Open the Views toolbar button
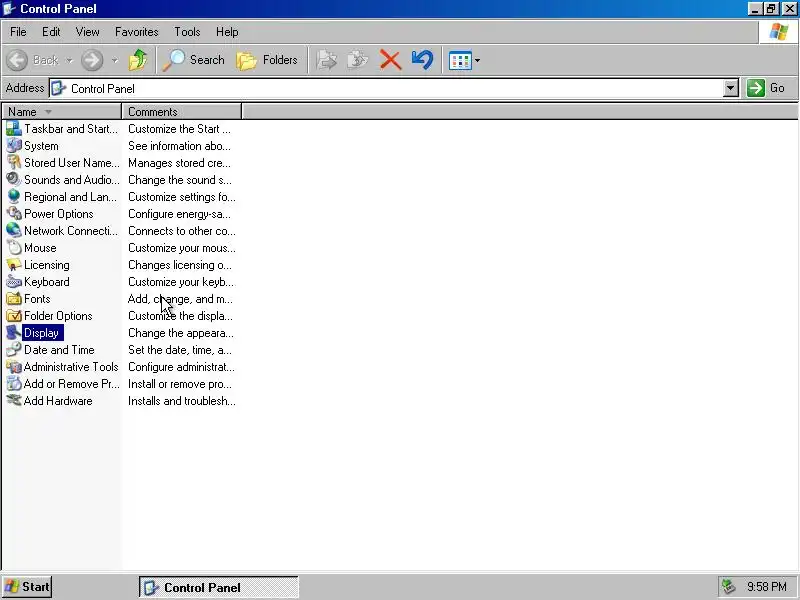The image size is (800, 600). (460, 60)
